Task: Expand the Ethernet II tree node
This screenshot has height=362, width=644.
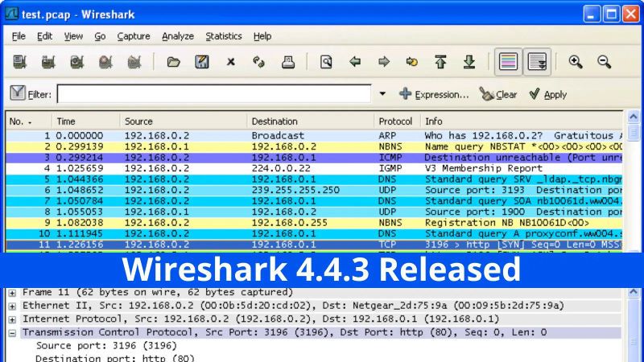Action: 12,306
